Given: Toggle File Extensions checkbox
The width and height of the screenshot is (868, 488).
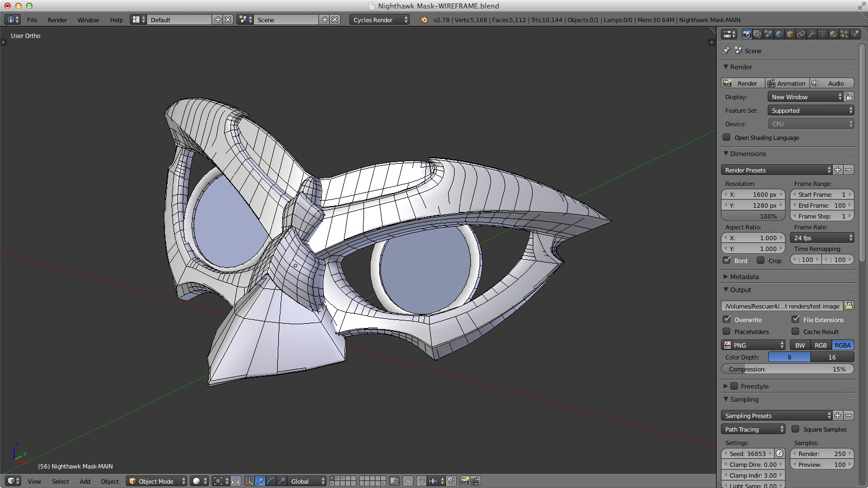Looking at the screenshot, I should tap(795, 319).
